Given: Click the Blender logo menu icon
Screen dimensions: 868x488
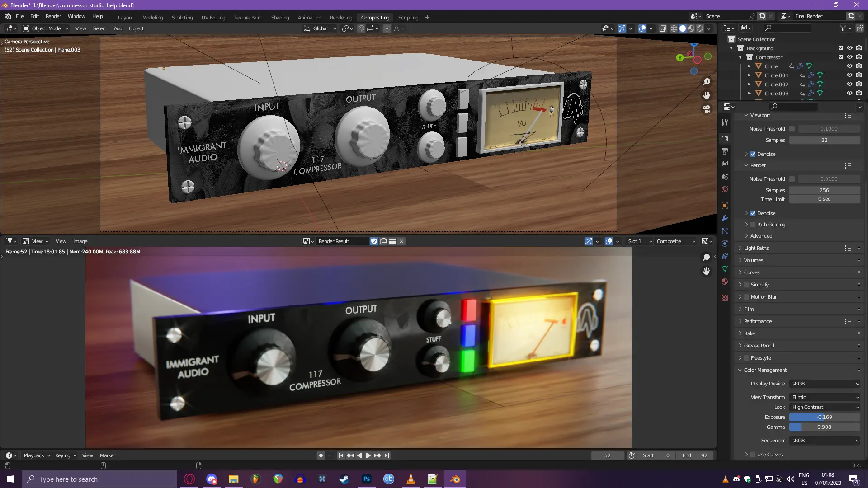Looking at the screenshot, I should click(x=8, y=16).
